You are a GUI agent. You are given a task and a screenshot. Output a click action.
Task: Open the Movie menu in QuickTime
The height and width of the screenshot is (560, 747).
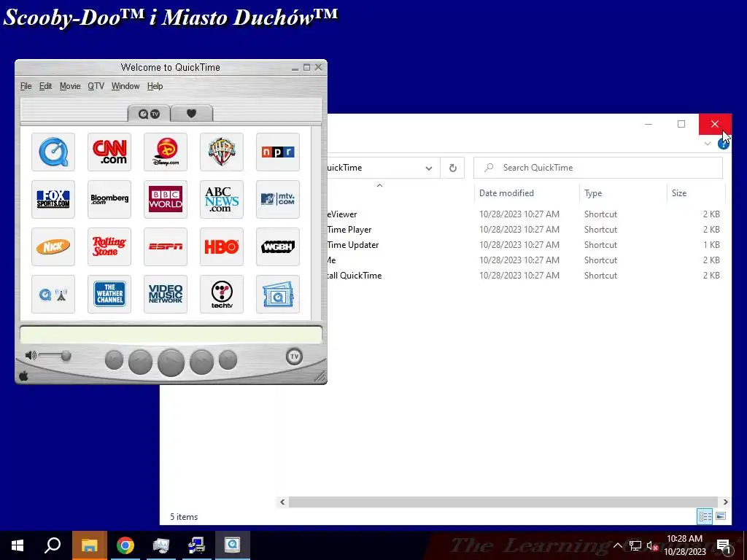point(70,86)
